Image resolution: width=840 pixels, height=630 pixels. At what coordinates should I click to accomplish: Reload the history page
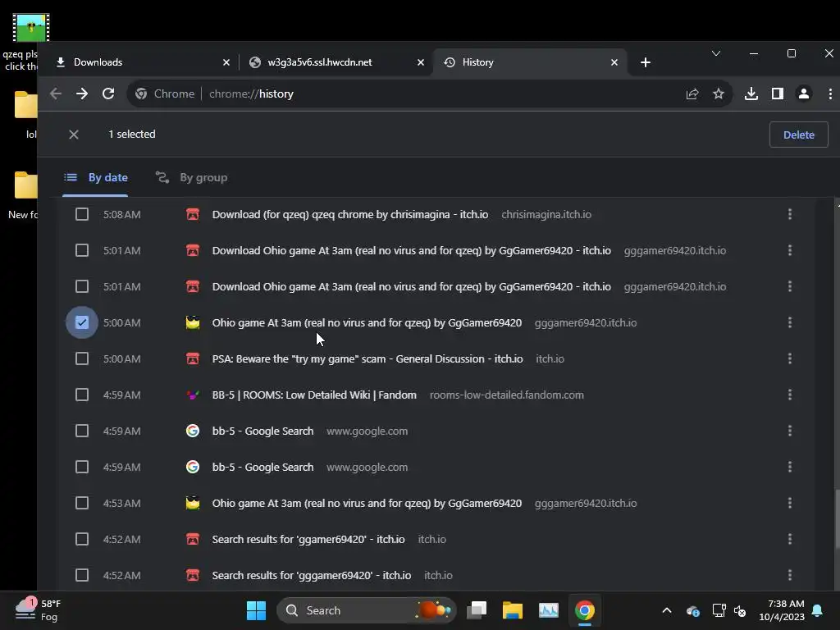[x=108, y=94]
